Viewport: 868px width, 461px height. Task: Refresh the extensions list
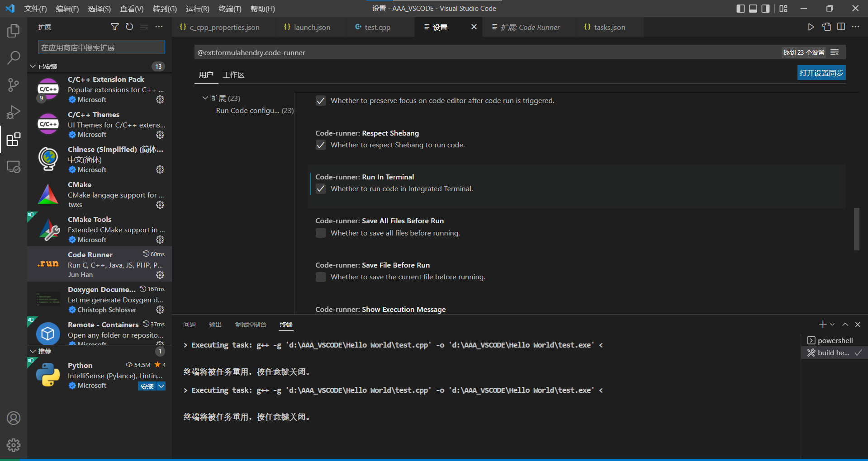(x=129, y=27)
